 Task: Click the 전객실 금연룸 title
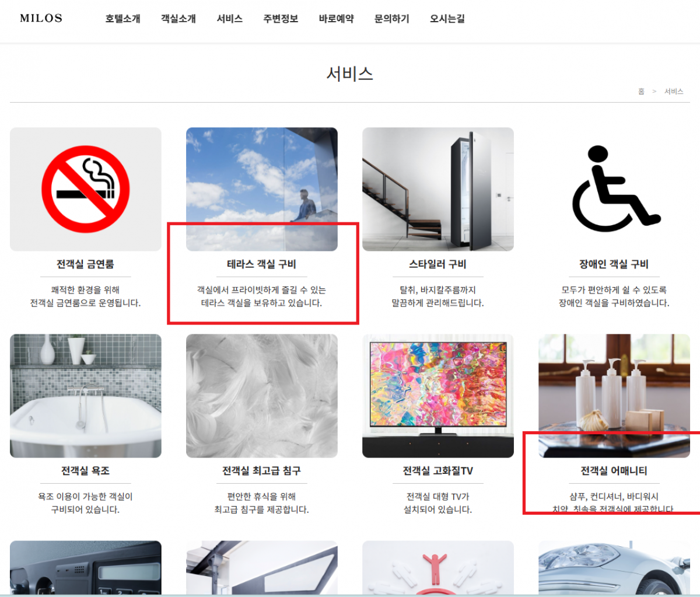85,264
